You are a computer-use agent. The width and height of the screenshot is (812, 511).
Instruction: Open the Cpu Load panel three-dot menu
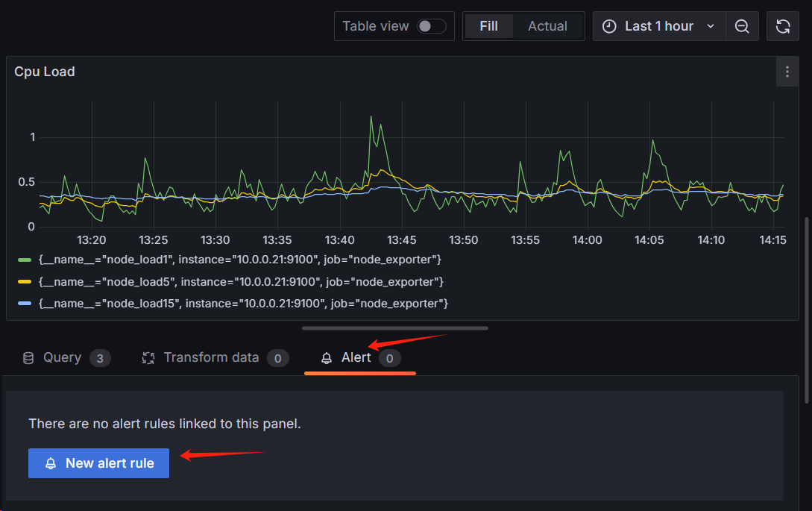[787, 72]
